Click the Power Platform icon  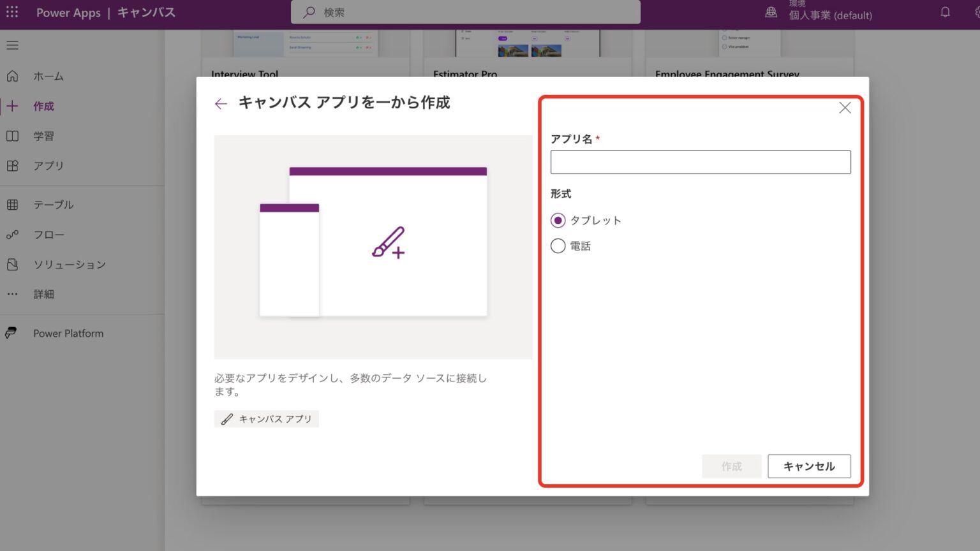(x=11, y=333)
